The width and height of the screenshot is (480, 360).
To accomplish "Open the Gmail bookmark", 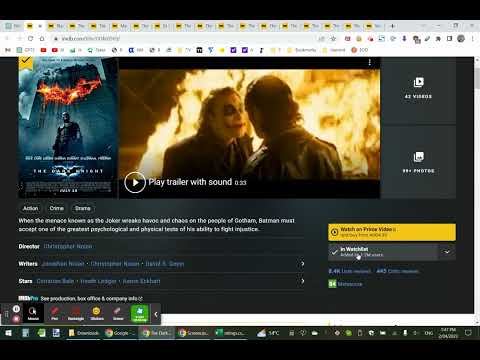I will 8,50.
